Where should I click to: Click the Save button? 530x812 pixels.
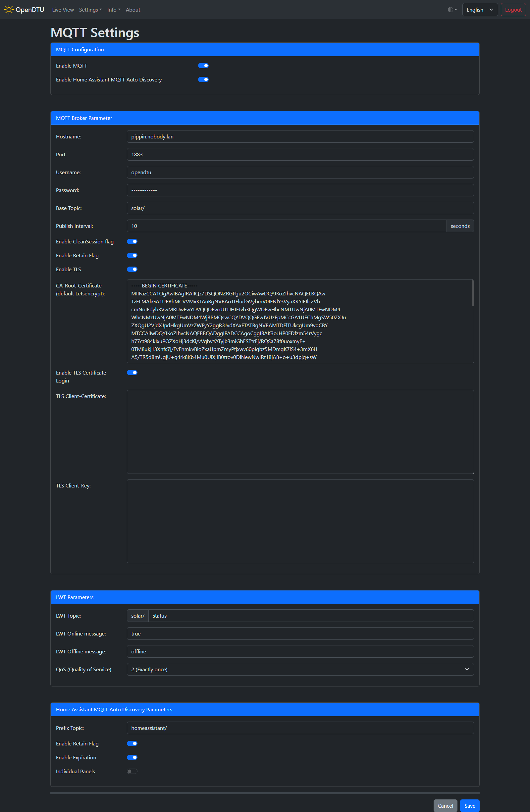470,805
